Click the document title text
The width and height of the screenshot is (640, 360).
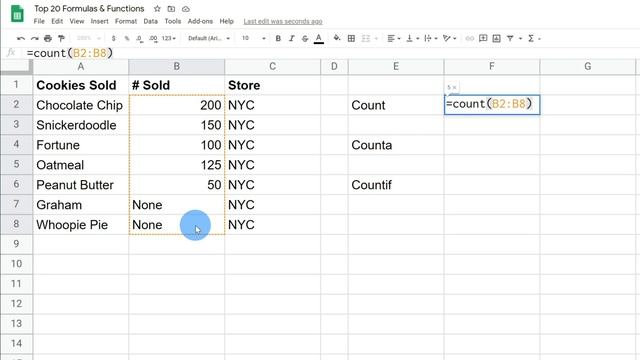[x=89, y=9]
